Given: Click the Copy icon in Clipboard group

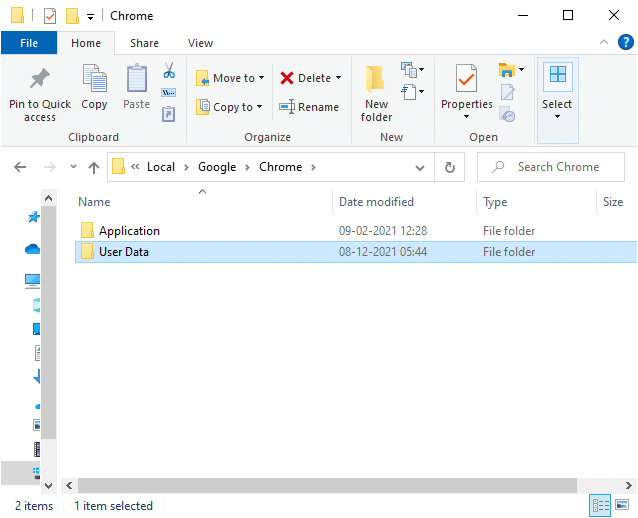Looking at the screenshot, I should tap(94, 78).
